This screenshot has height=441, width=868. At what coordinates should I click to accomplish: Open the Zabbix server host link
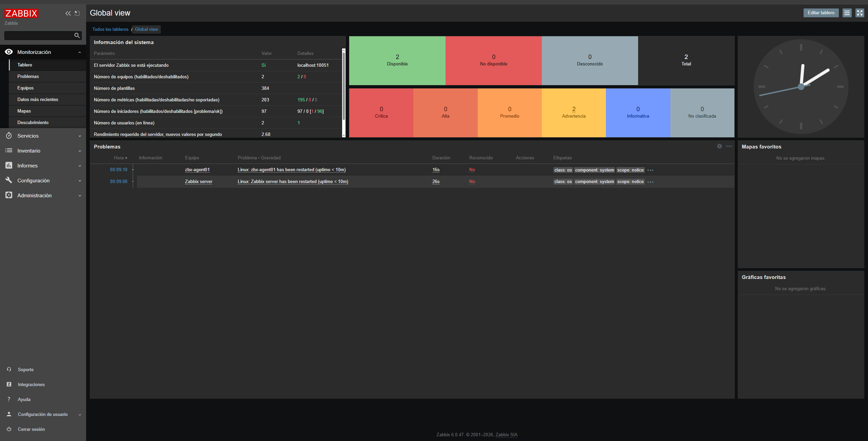click(199, 181)
